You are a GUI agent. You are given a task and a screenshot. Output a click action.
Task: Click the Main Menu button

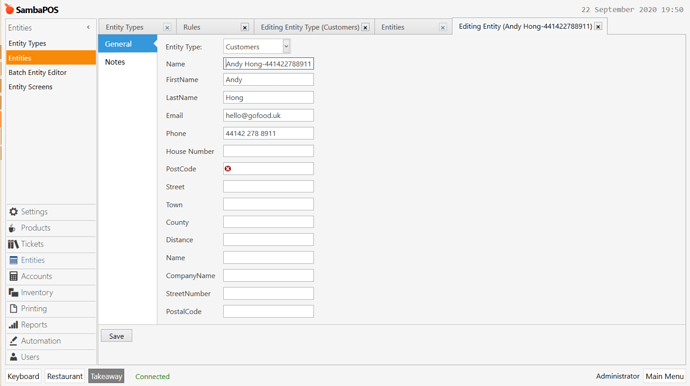coord(664,376)
